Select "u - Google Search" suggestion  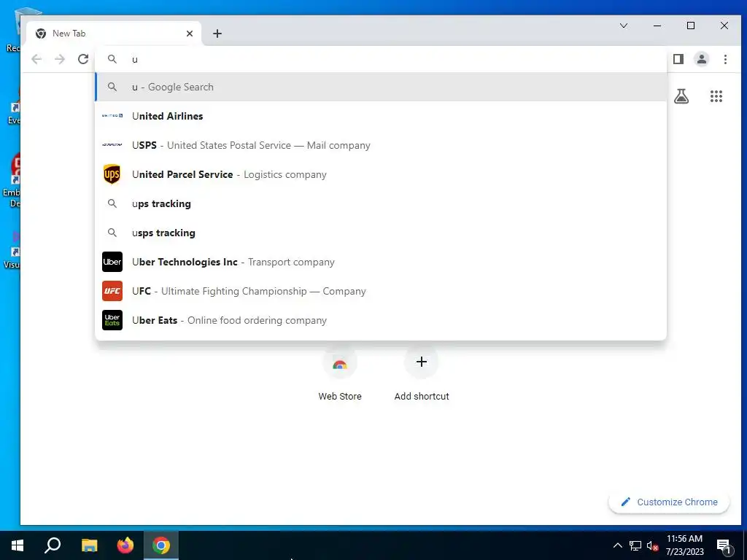(x=381, y=87)
